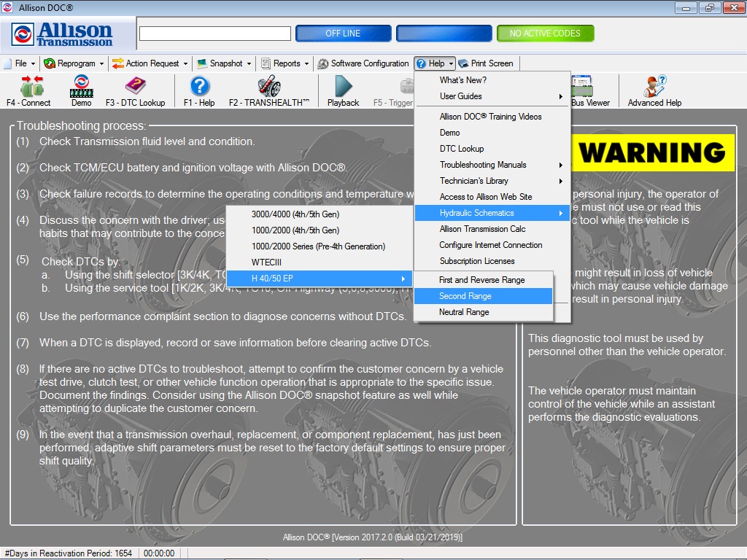
Task: Expand the Reprogram dropdown arrow
Action: 101,64
